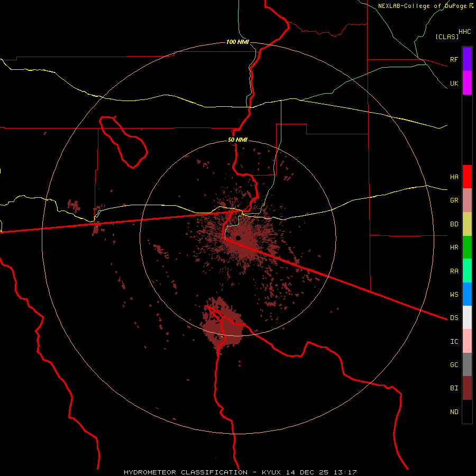Select the GR pink legend swatch
The height and width of the screenshot is (476, 476).
click(x=467, y=200)
